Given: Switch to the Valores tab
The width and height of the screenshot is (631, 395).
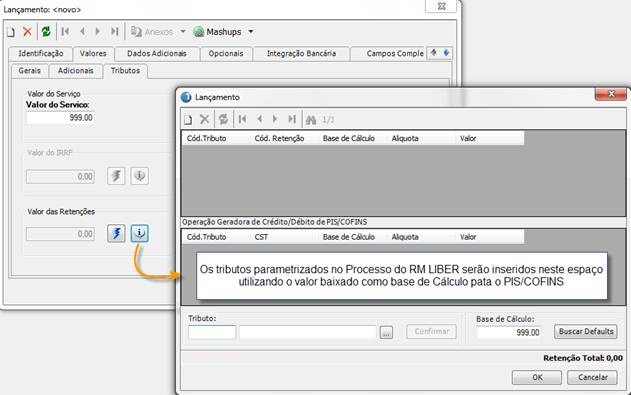Looking at the screenshot, I should (x=93, y=53).
